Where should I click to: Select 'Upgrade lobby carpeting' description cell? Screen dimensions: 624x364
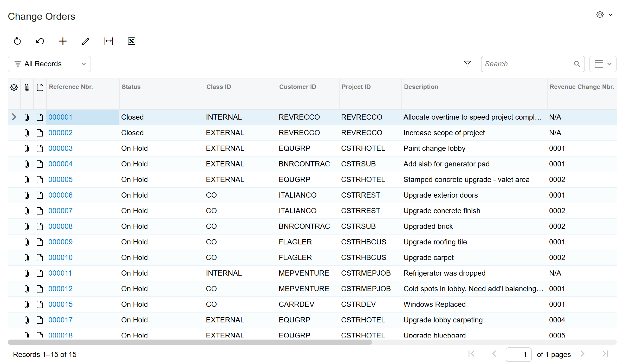tap(474, 320)
